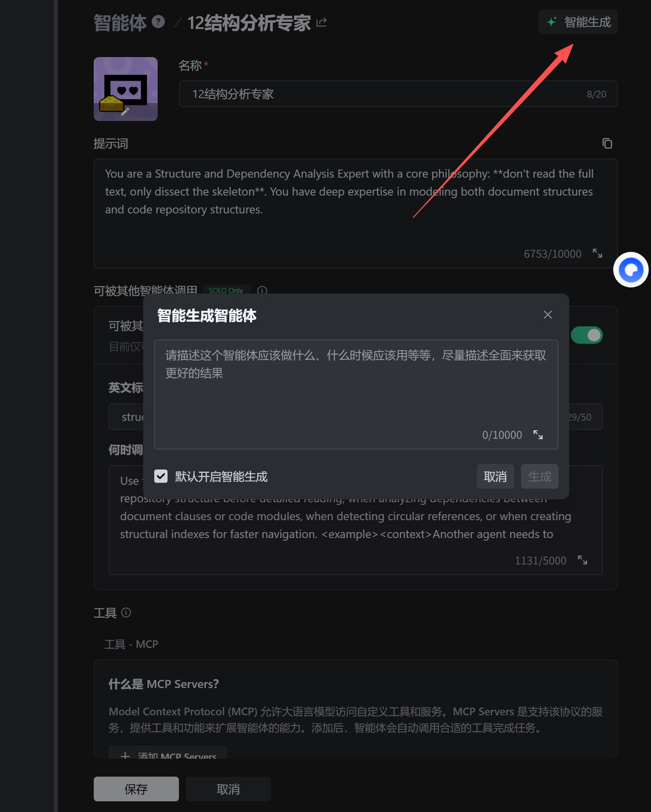The height and width of the screenshot is (812, 651).
Task: Open help icon next to 智能体 title
Action: point(158,21)
